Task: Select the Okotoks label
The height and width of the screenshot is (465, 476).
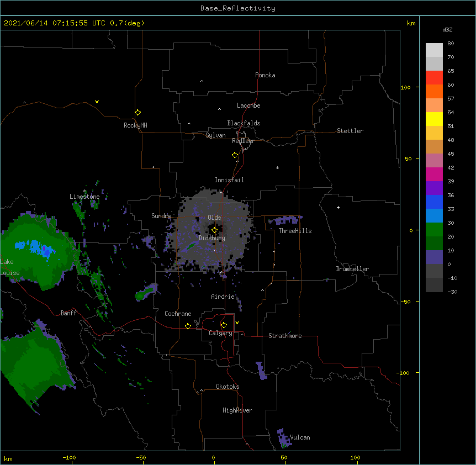Action: point(228,387)
